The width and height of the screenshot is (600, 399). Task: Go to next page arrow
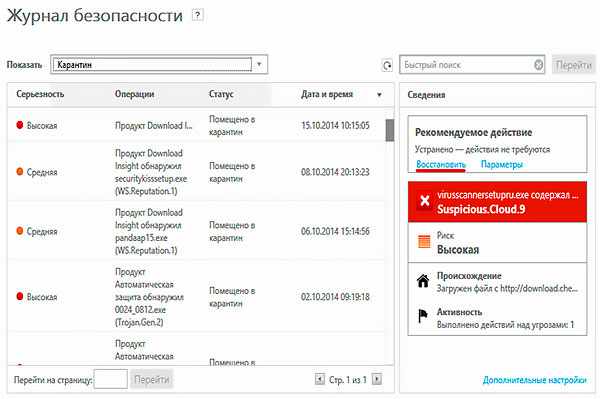pyautogui.click(x=377, y=379)
